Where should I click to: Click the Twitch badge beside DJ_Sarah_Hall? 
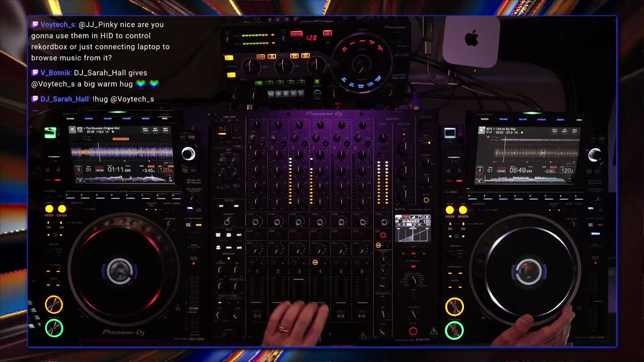click(35, 99)
